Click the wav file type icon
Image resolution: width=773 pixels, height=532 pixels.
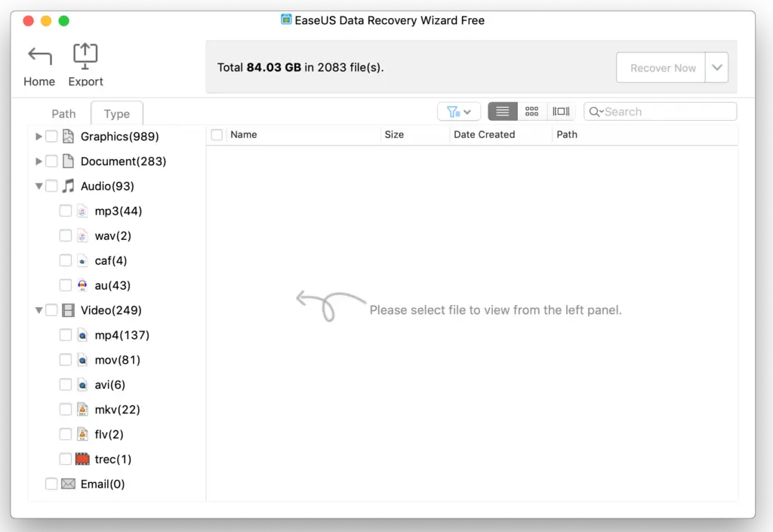(82, 236)
